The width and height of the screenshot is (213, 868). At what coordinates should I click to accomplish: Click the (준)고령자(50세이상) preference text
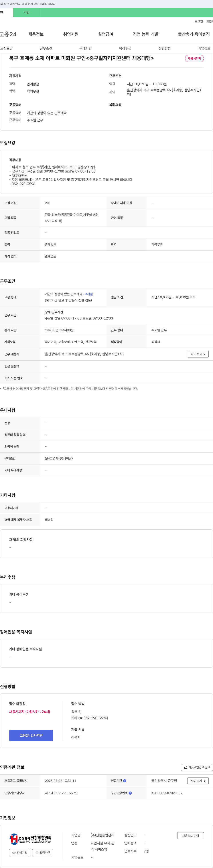[x=59, y=458]
